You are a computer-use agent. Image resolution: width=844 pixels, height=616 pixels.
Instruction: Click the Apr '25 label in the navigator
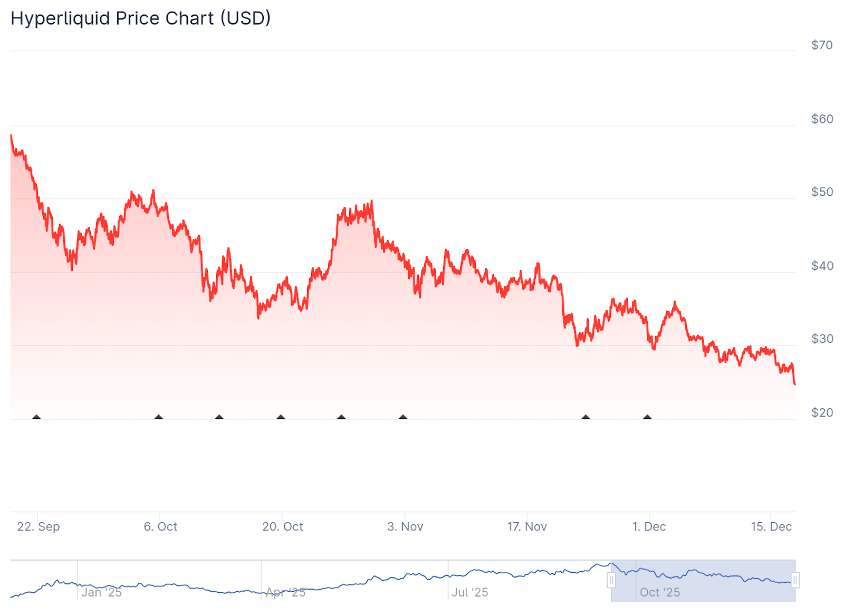(285, 592)
